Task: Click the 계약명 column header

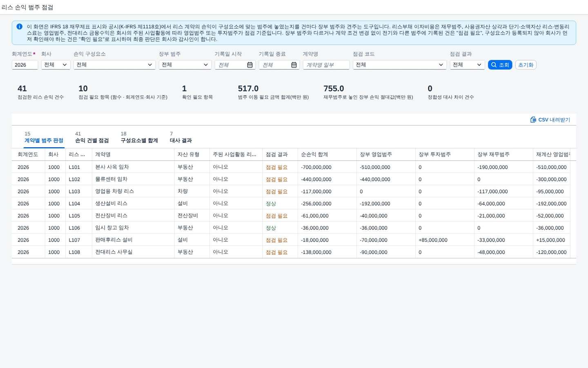Action: [x=133, y=155]
